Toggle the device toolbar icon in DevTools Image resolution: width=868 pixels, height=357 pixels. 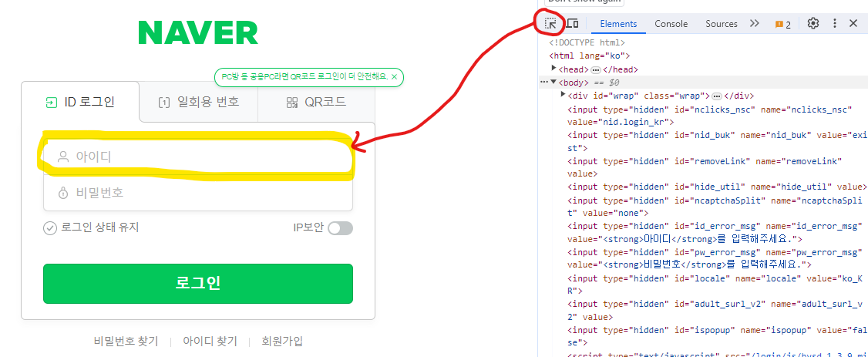573,23
